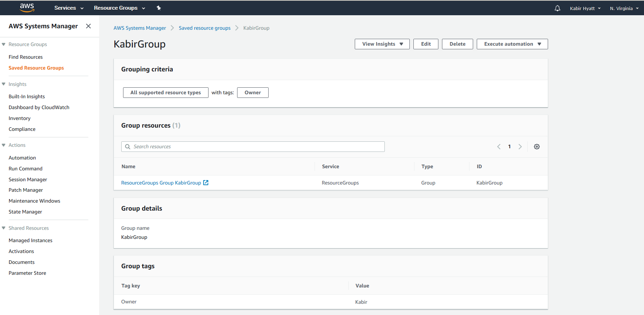The height and width of the screenshot is (315, 644).
Task: Open Documents in sidebar
Action: (22, 262)
